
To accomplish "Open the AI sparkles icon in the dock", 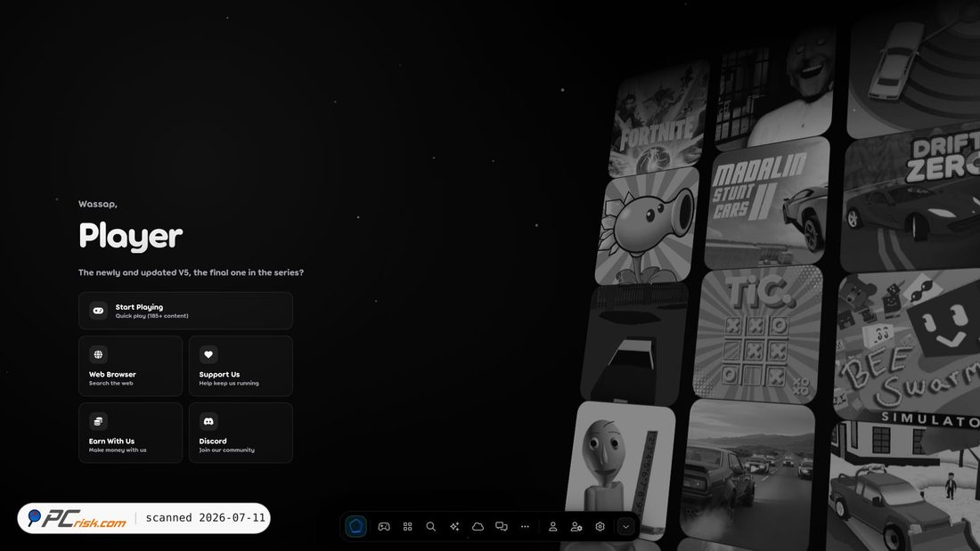I will coord(454,527).
